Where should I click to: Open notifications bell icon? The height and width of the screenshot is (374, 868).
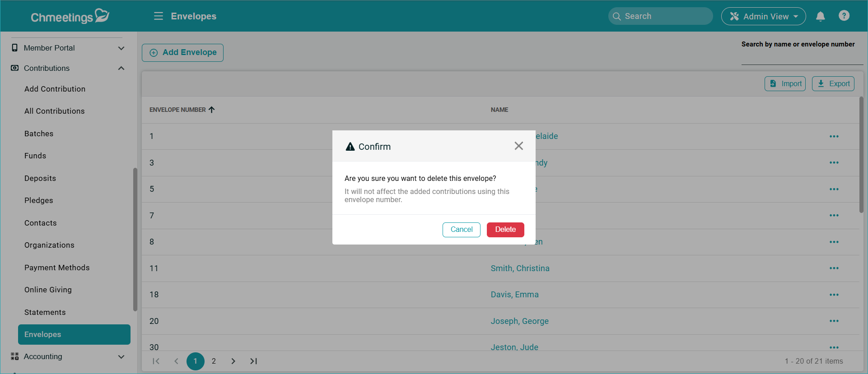tap(820, 16)
